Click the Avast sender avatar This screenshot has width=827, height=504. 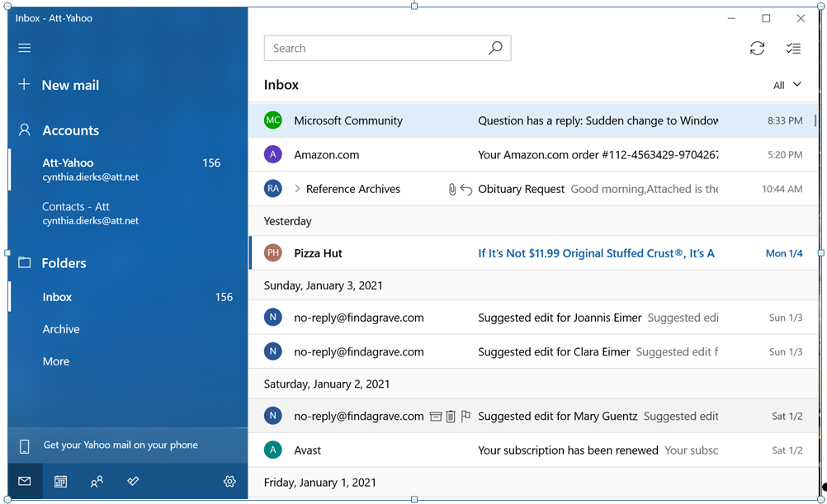(272, 450)
